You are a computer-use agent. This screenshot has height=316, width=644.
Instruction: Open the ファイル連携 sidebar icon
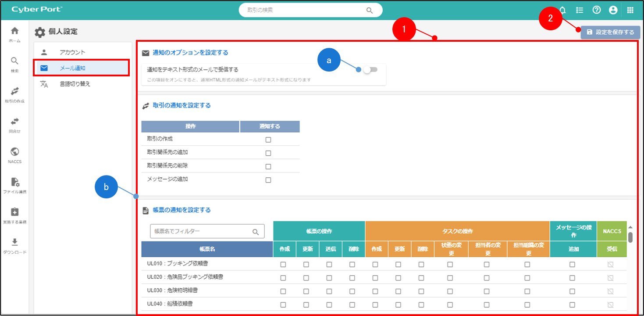(x=14, y=182)
